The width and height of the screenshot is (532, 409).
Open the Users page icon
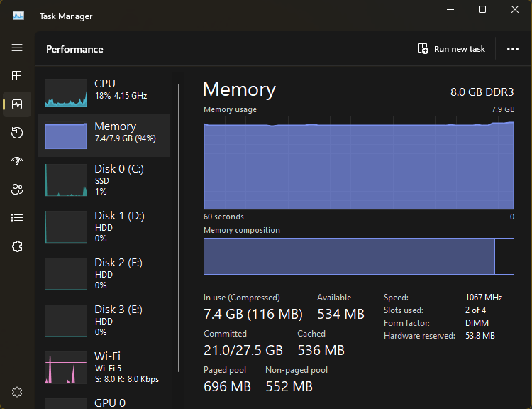coord(17,189)
